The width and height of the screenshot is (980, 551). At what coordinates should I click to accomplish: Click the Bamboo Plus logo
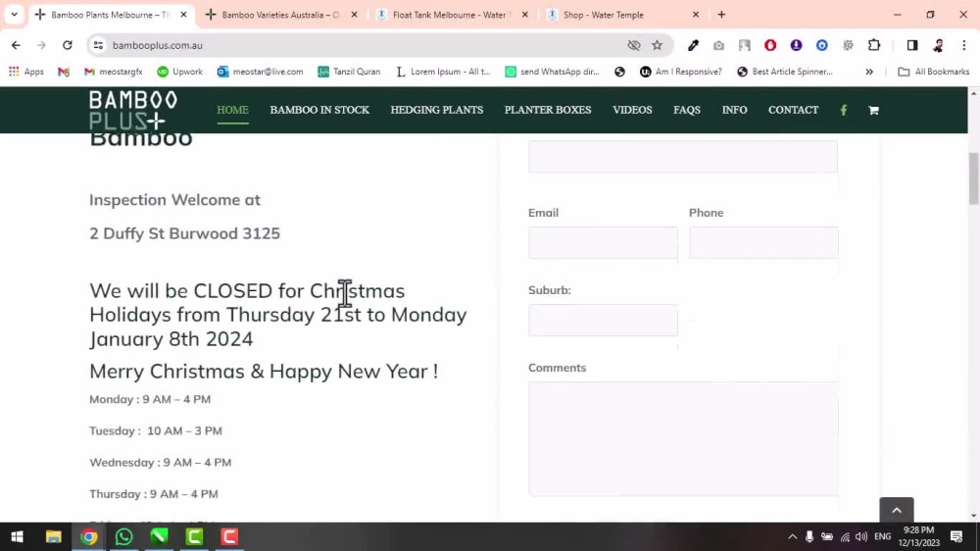[133, 110]
